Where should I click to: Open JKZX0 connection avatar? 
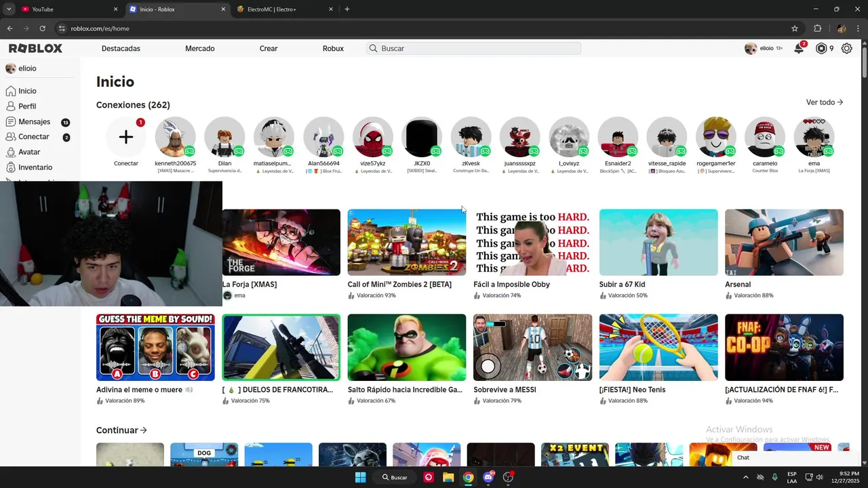point(422,137)
